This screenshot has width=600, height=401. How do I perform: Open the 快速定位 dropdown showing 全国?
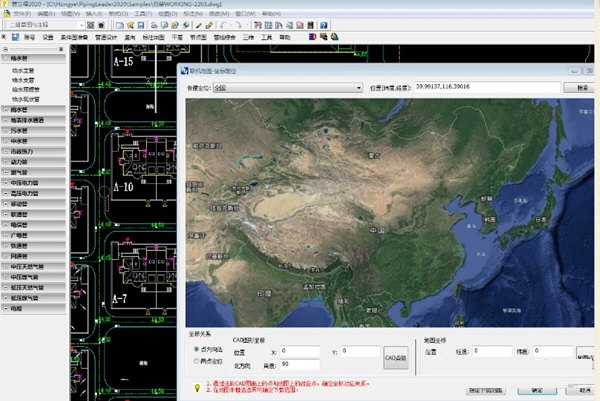tap(288, 88)
